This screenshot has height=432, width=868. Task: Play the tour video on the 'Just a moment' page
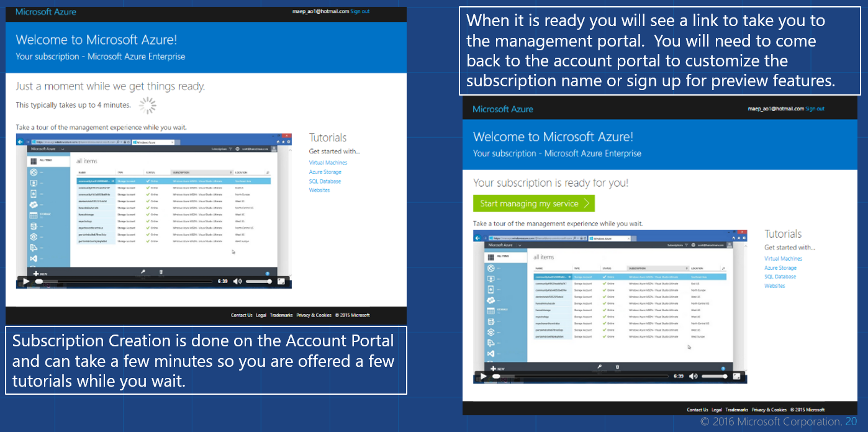(25, 281)
